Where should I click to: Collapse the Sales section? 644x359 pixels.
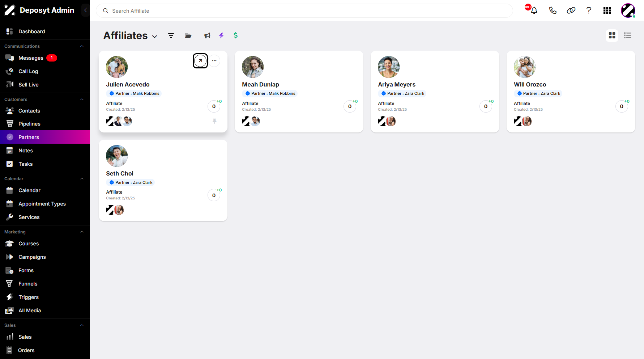[x=82, y=325]
